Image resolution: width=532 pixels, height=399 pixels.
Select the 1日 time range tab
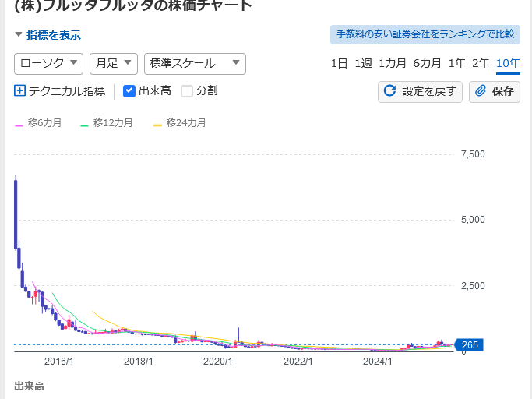tap(339, 64)
